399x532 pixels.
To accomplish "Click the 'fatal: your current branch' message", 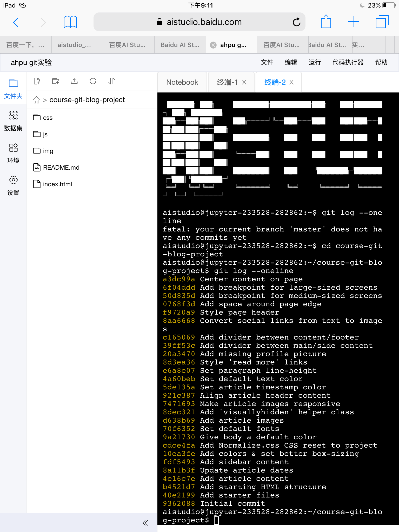I will 272,234.
